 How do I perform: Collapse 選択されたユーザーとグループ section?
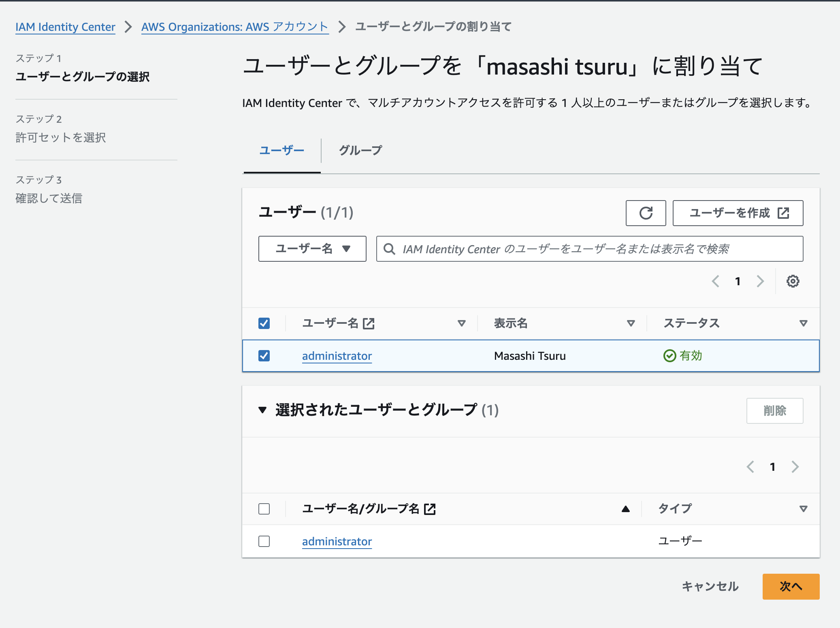pyautogui.click(x=262, y=410)
